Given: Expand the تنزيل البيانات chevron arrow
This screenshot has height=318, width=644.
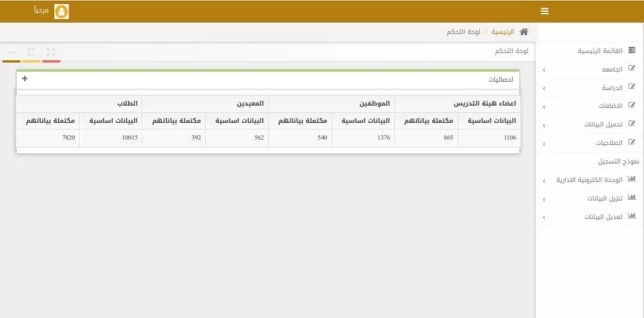Looking at the screenshot, I should [x=544, y=199].
